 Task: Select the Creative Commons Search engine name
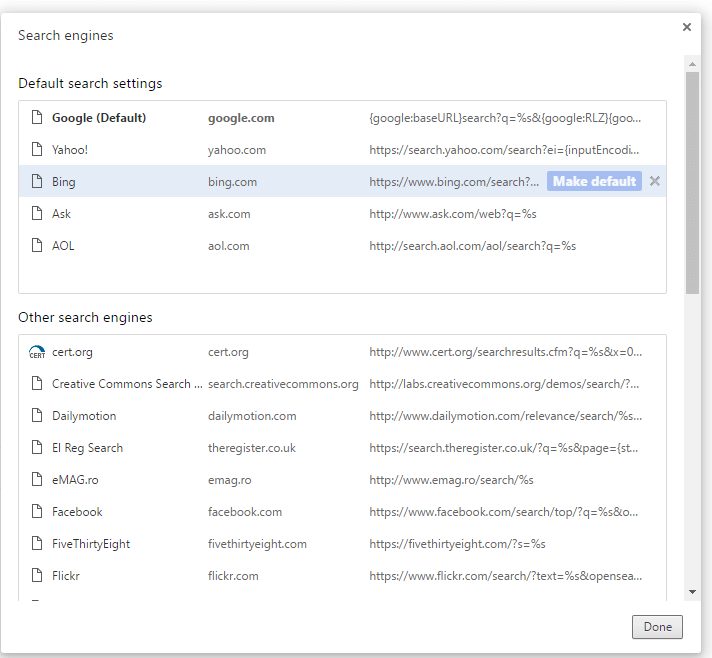(127, 384)
